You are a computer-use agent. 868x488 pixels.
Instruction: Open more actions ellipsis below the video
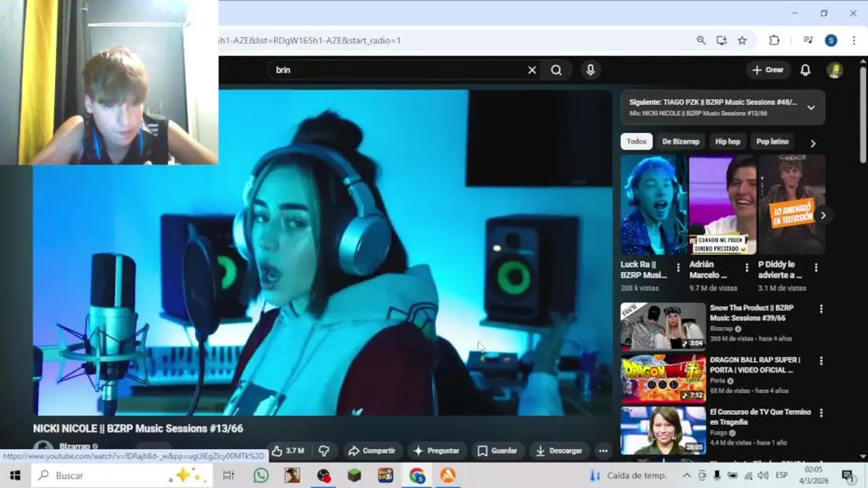(603, 451)
